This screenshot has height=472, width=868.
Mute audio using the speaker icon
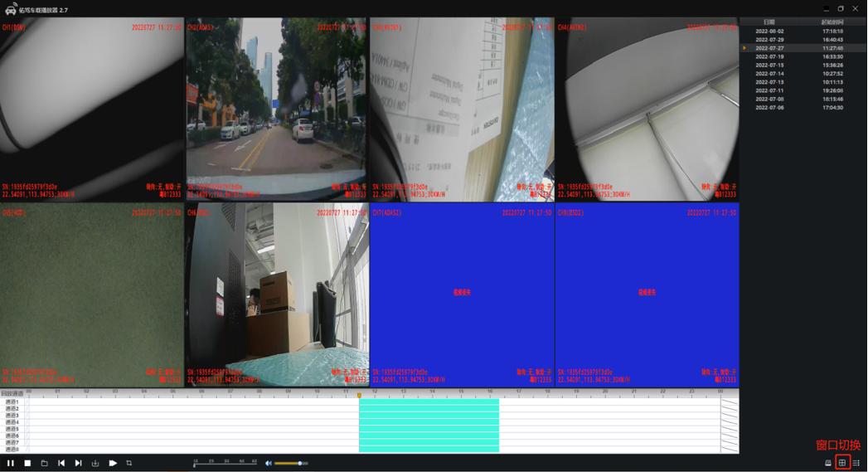tap(268, 463)
